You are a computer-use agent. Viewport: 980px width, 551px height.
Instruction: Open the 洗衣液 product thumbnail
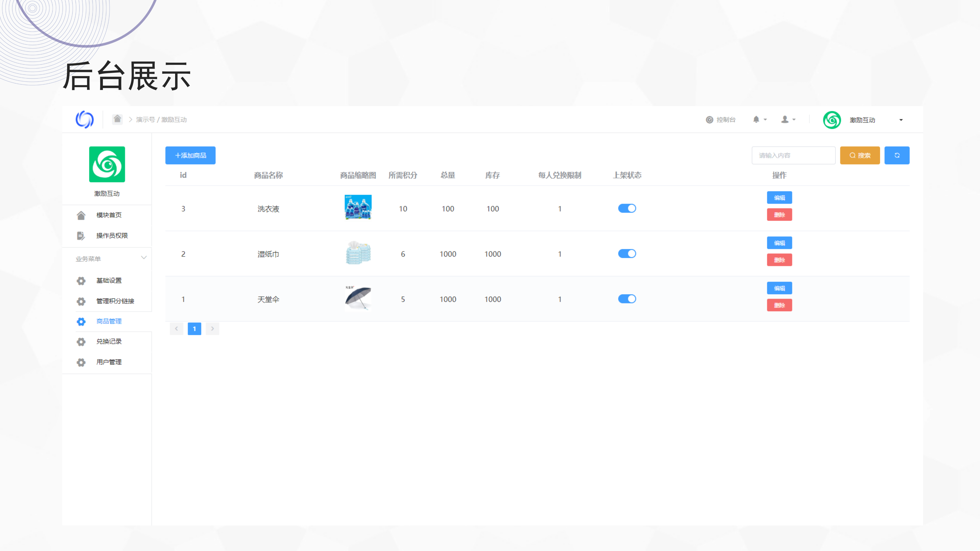pos(358,207)
